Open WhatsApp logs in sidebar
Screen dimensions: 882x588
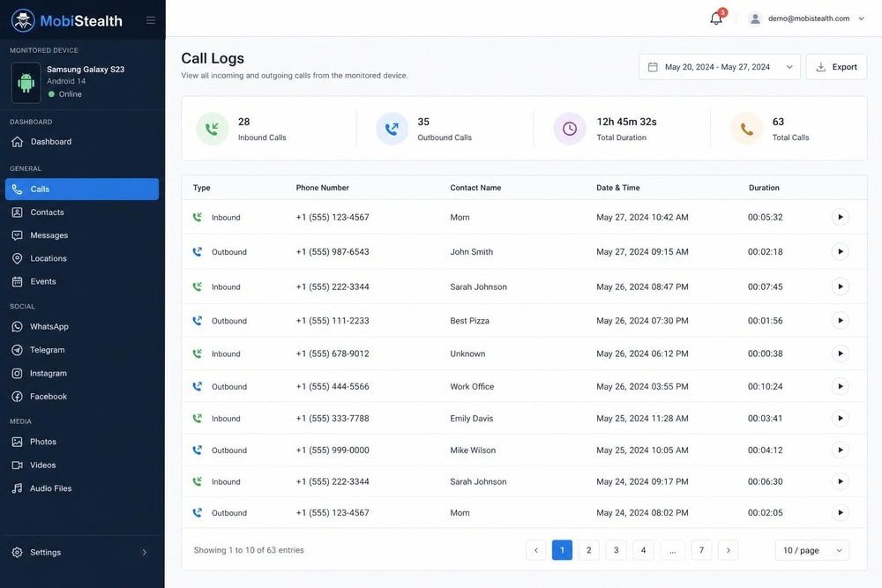[82, 326]
